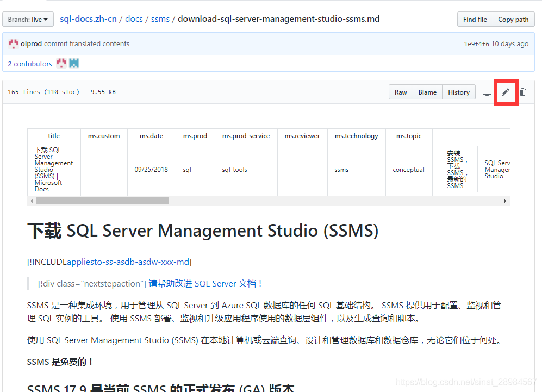The height and width of the screenshot is (392, 542).
Task: Click table scrollbar right arrow
Action: (506, 201)
